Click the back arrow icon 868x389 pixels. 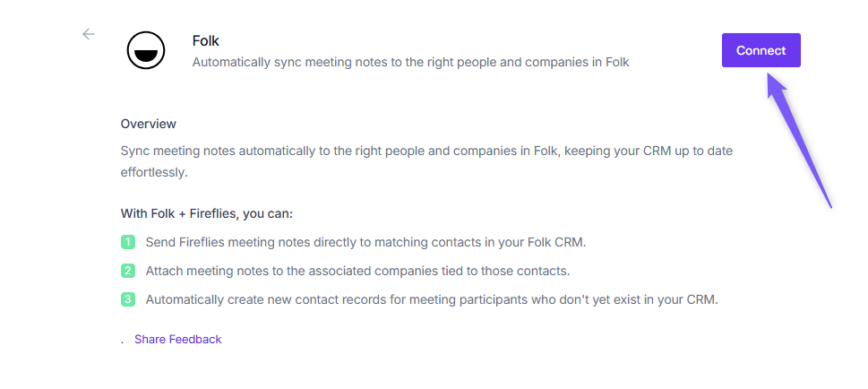[88, 34]
